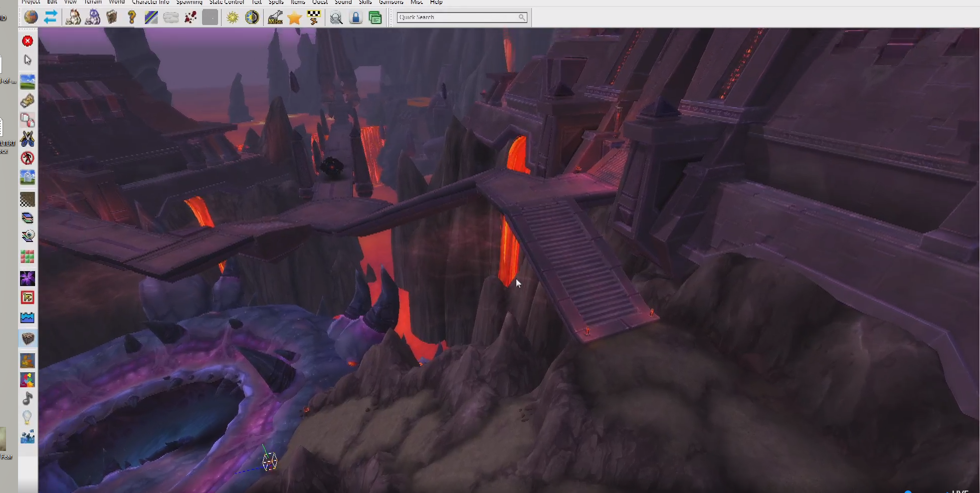Select the highlighted rock chunk tool

point(28,339)
